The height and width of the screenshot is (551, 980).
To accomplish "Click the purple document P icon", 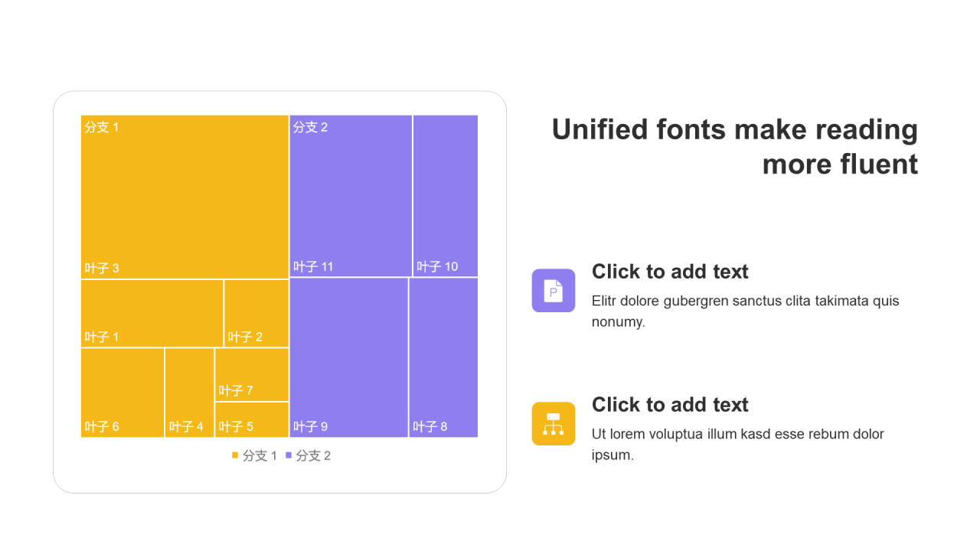I will pos(553,291).
